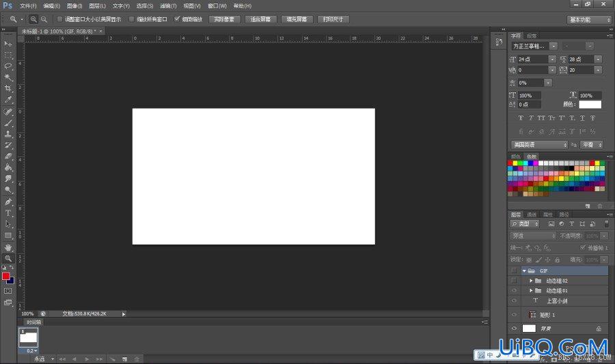
Task: Select the Rectangular Marquee tool
Action: pyautogui.click(x=8, y=55)
